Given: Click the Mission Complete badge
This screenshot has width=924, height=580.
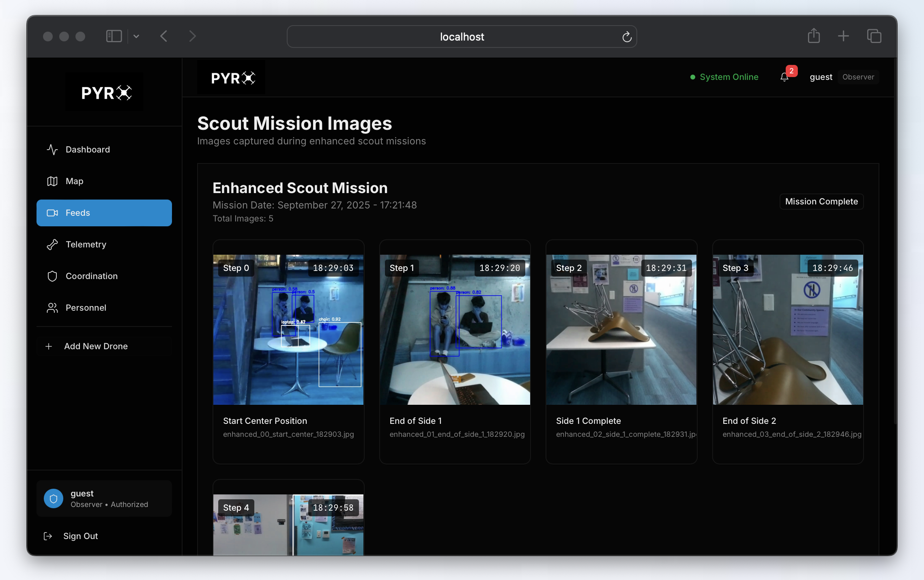Looking at the screenshot, I should click(x=821, y=202).
